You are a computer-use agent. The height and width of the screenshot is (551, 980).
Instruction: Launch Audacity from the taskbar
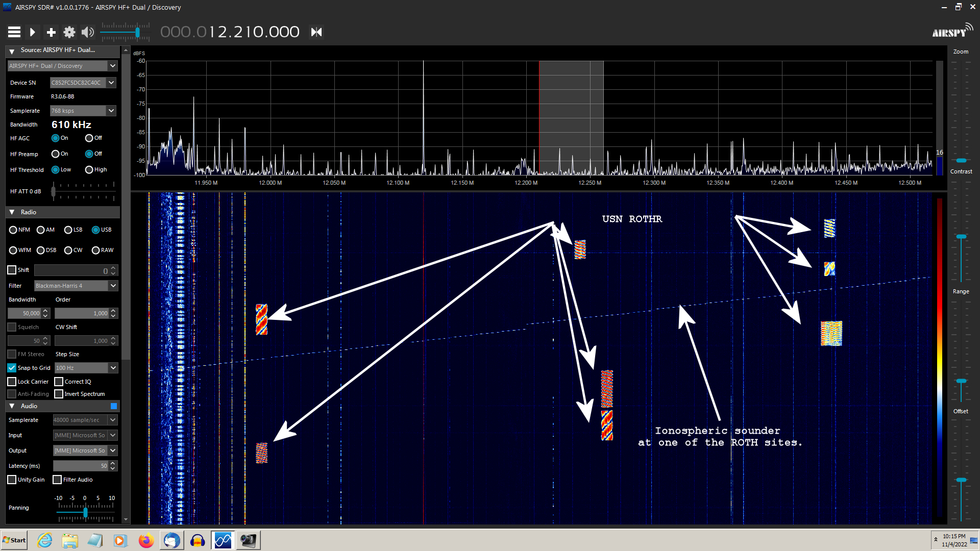[198, 540]
